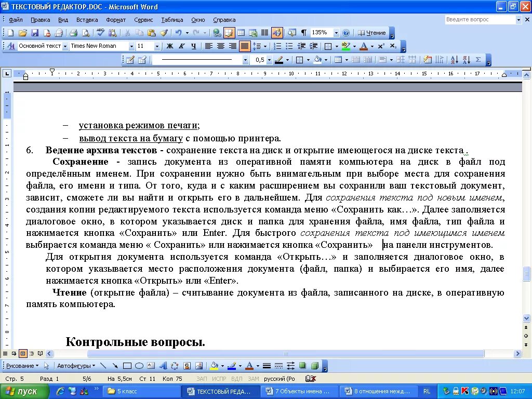The width and height of the screenshot is (532, 399).
Task: Toggle the document map
Action: click(x=292, y=33)
